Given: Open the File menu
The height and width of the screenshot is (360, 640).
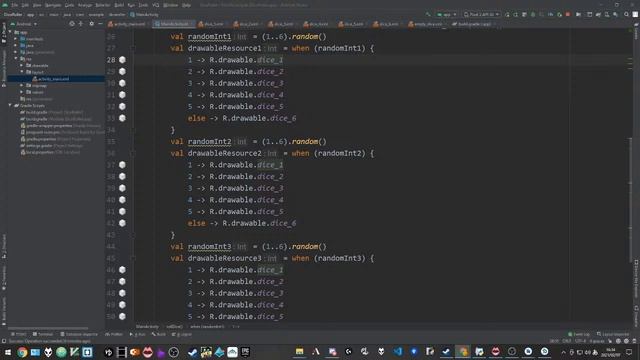Looking at the screenshot, I should coord(15,5).
